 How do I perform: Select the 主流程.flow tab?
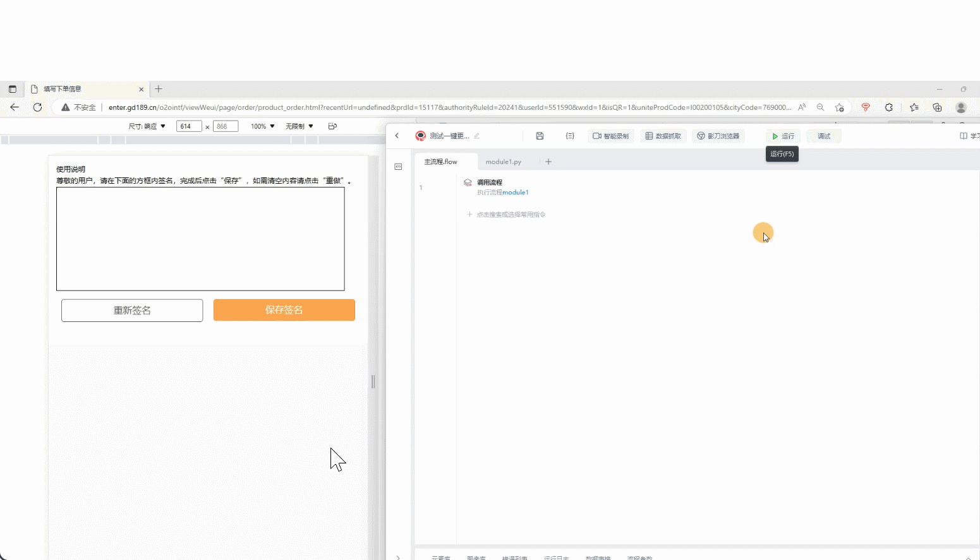[440, 162]
